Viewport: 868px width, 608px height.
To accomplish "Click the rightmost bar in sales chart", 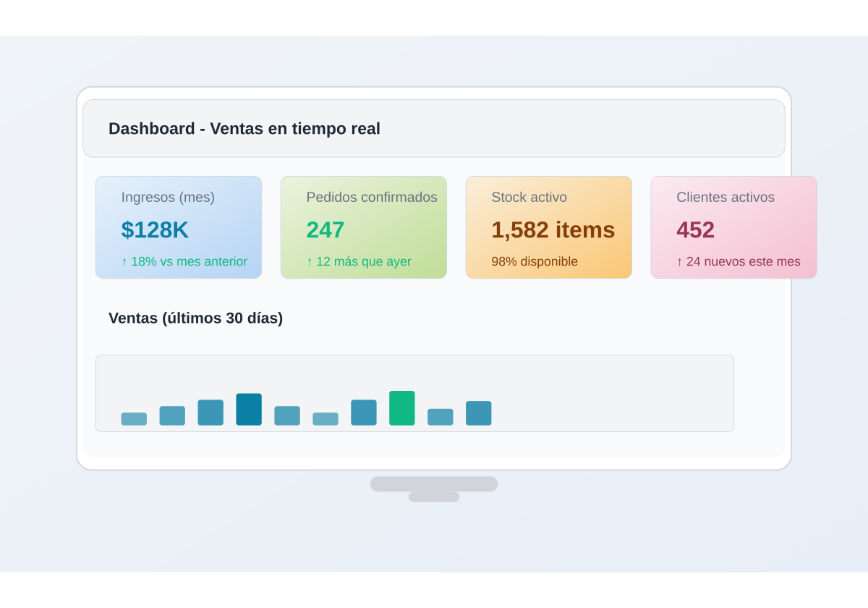I will (479, 413).
